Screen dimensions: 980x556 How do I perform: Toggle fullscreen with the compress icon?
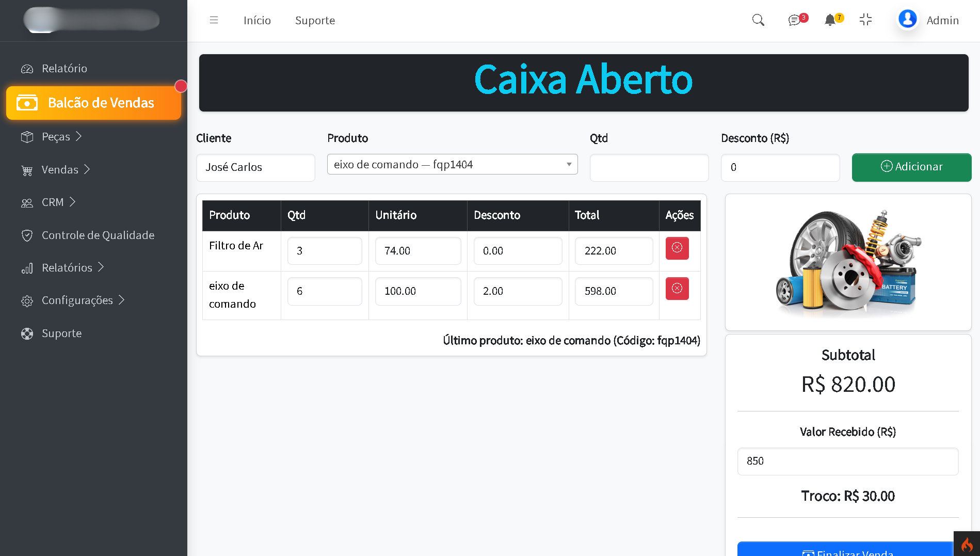tap(865, 20)
